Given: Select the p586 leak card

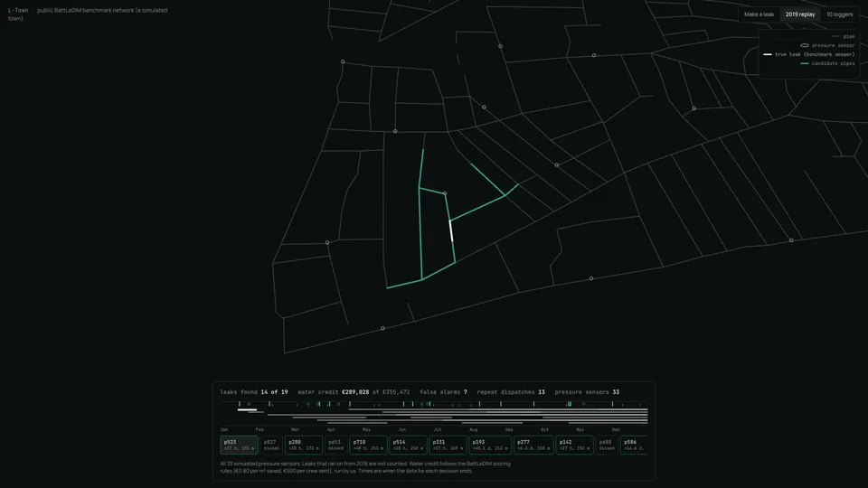Looking at the screenshot, I should coord(634,445).
